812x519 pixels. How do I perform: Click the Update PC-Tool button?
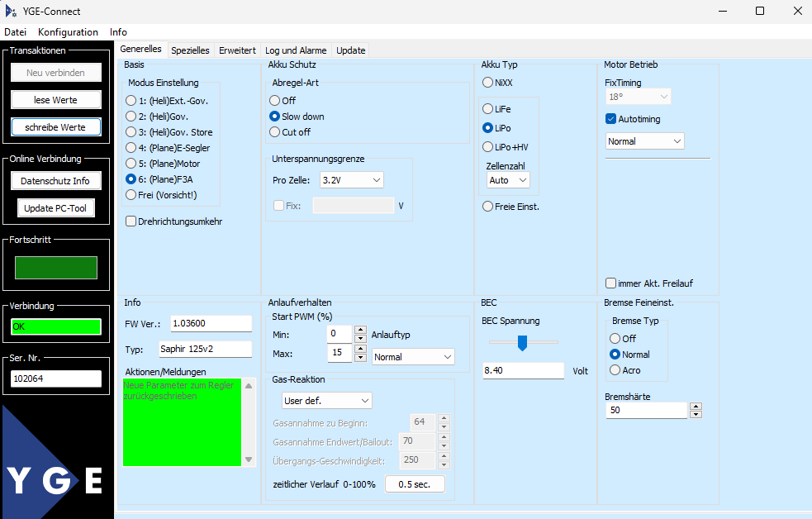click(55, 208)
